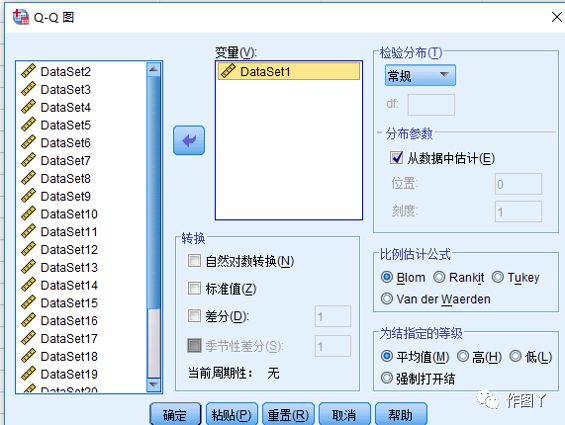The width and height of the screenshot is (565, 425).
Task: Enable the 自然对数转换(N) checkbox
Action: point(194,261)
